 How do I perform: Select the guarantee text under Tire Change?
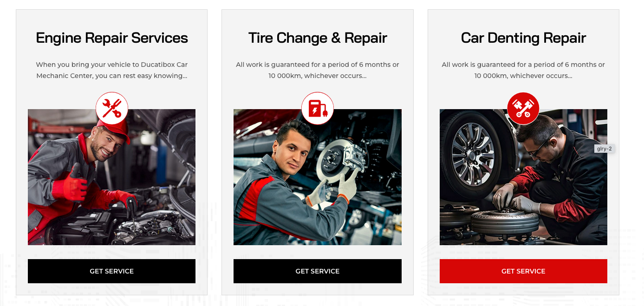coord(318,70)
